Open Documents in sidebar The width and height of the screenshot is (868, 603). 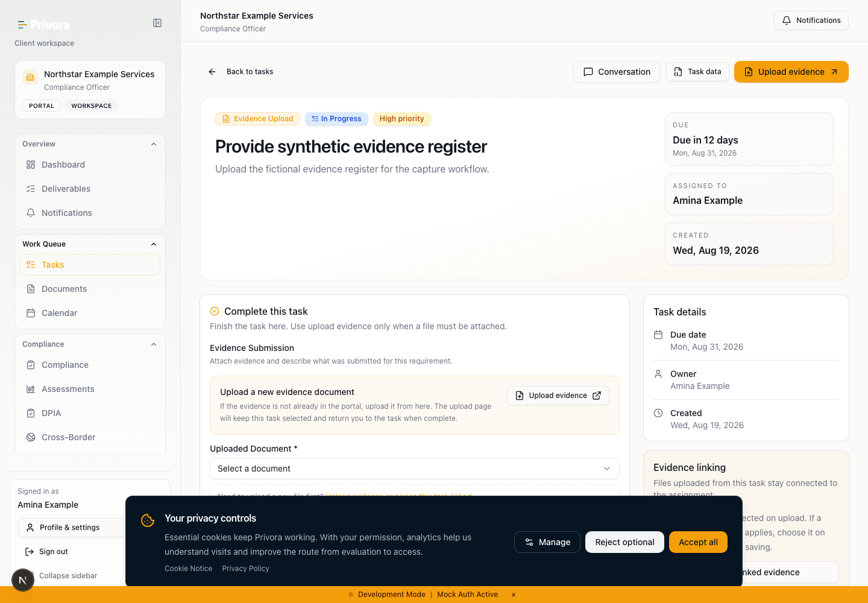point(90,289)
